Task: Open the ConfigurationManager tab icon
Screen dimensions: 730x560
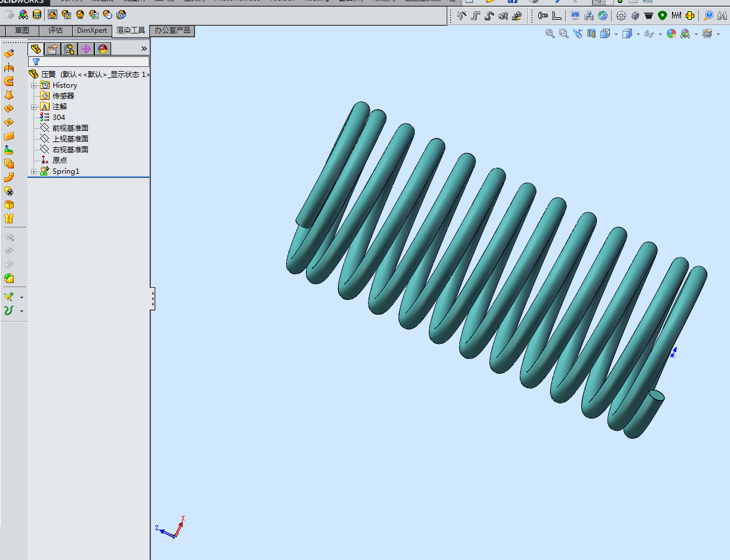Action: click(69, 49)
